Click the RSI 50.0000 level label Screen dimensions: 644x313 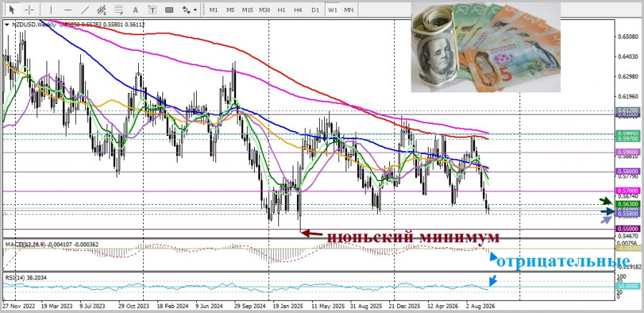[628, 286]
